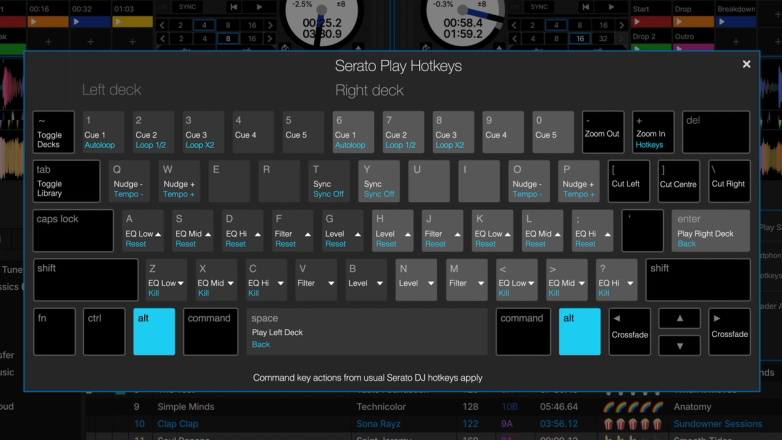The image size is (782, 440).
Task: Click M key Filter down right deck
Action: click(x=466, y=280)
